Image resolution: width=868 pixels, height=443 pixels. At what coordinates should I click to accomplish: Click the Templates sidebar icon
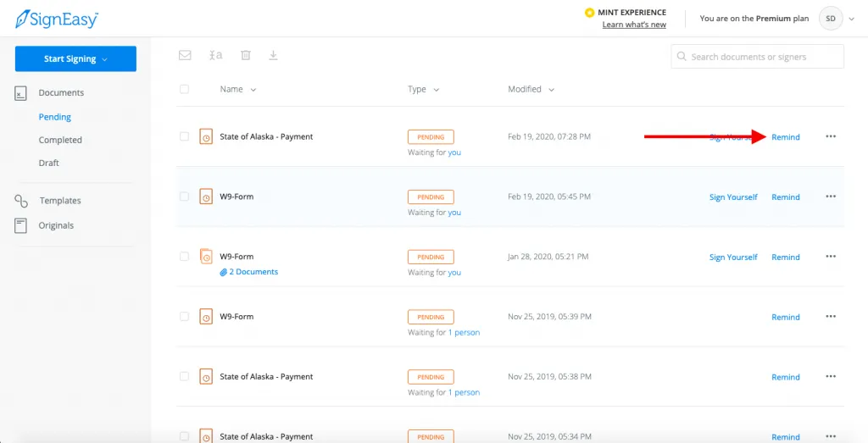21,201
